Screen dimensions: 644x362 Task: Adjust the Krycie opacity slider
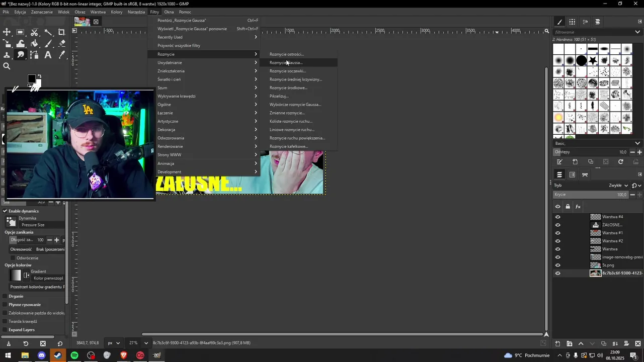pos(590,195)
